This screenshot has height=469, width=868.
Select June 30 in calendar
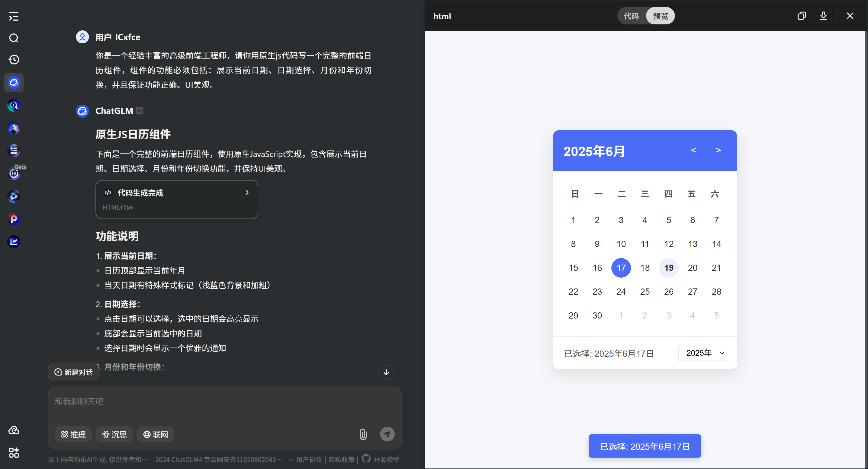(x=597, y=316)
